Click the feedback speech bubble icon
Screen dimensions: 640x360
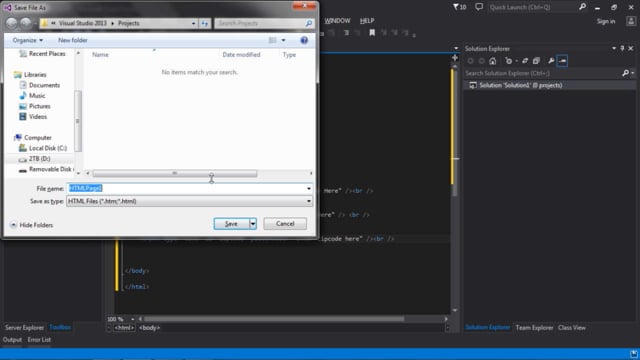tap(479, 7)
